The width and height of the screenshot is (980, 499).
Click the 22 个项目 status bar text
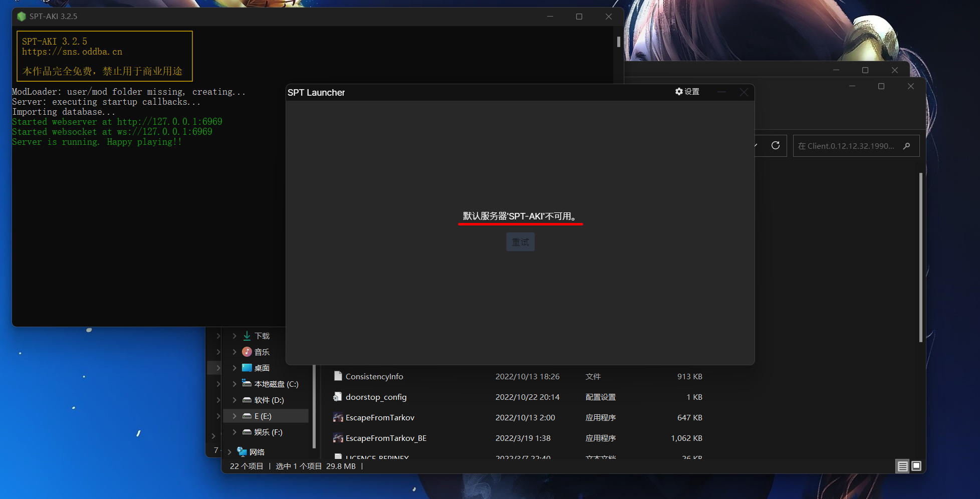coord(247,466)
